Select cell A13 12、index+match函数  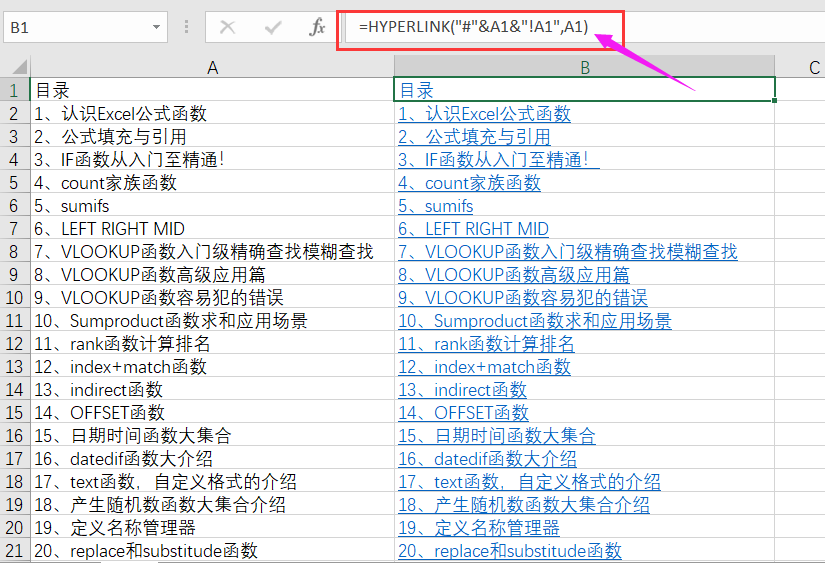coord(212,367)
